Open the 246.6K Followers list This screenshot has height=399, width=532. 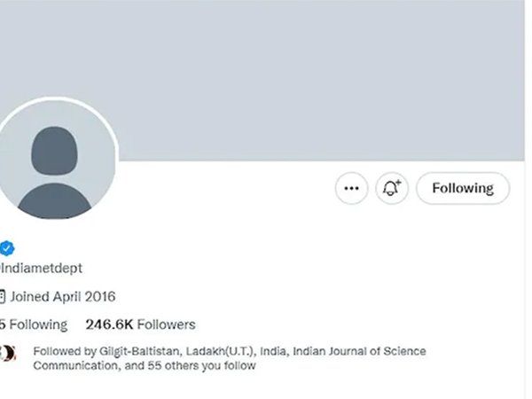tap(140, 325)
